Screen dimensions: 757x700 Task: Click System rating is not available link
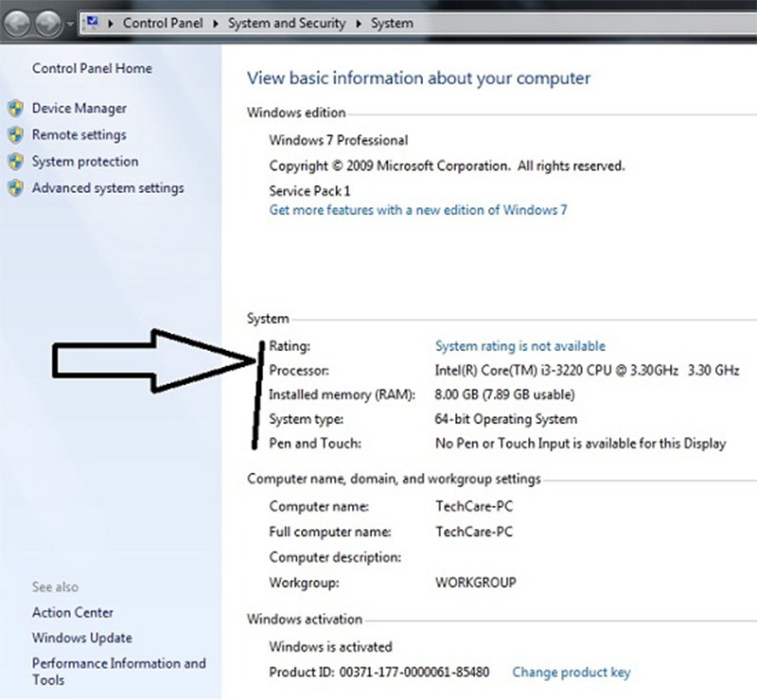click(x=519, y=346)
